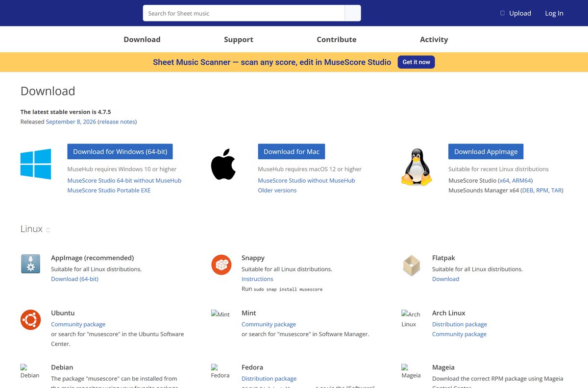Open Ubuntu Community package link
This screenshot has height=388, width=588.
pos(78,324)
